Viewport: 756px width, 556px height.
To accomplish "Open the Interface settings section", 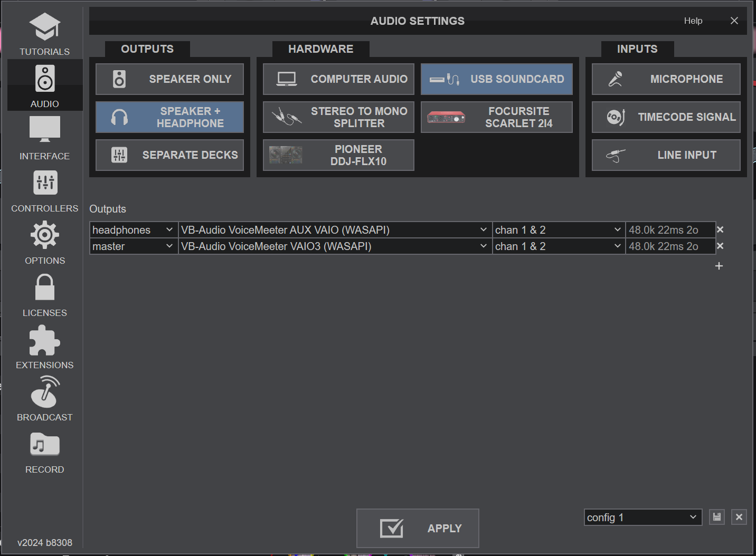I will 45,138.
